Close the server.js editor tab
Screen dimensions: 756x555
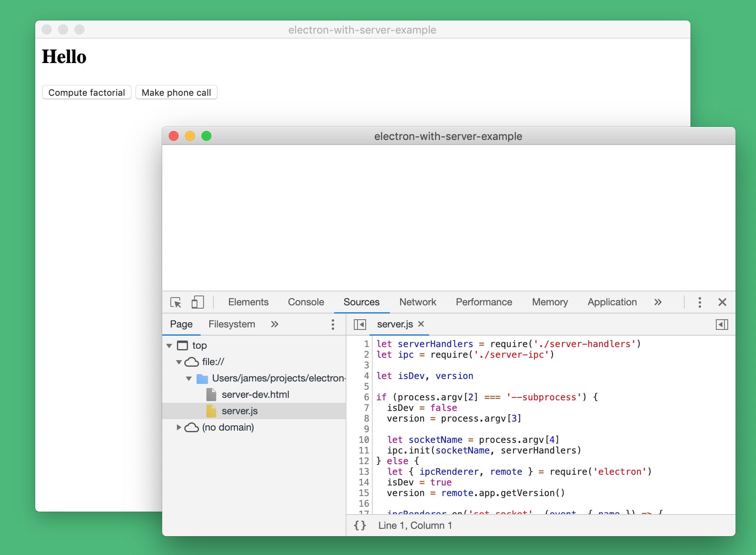[421, 324]
